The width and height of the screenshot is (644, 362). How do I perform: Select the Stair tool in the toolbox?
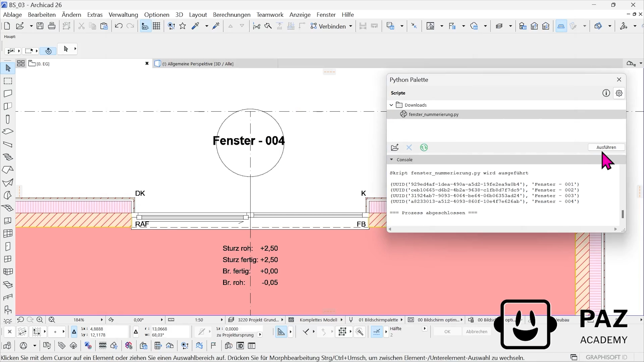coord(8,157)
